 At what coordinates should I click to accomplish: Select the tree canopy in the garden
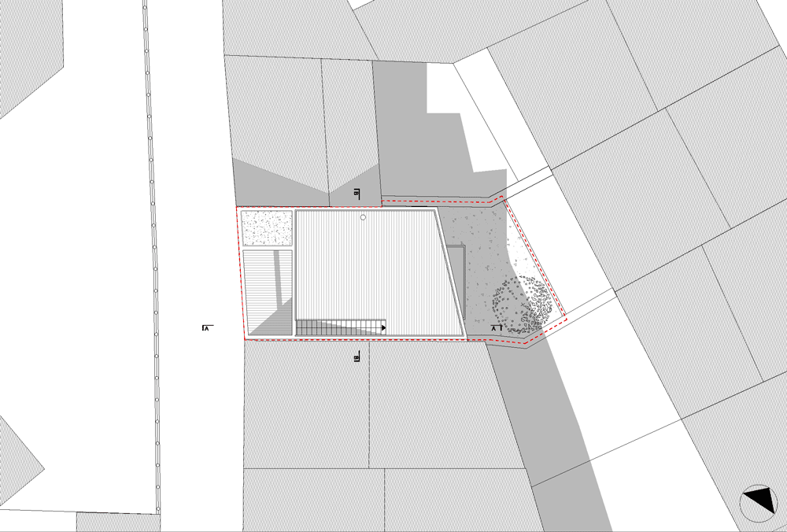click(x=522, y=305)
